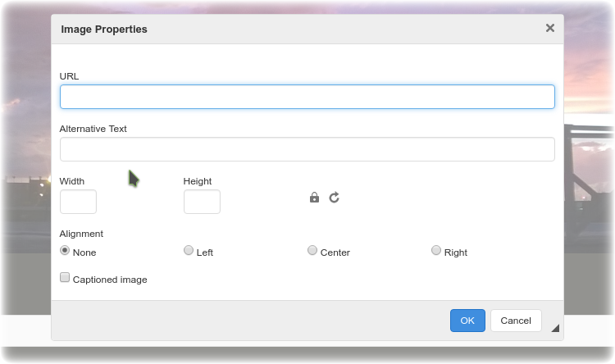Select the Left alignment option
Screen dimensions: 615x364
[x=189, y=250]
